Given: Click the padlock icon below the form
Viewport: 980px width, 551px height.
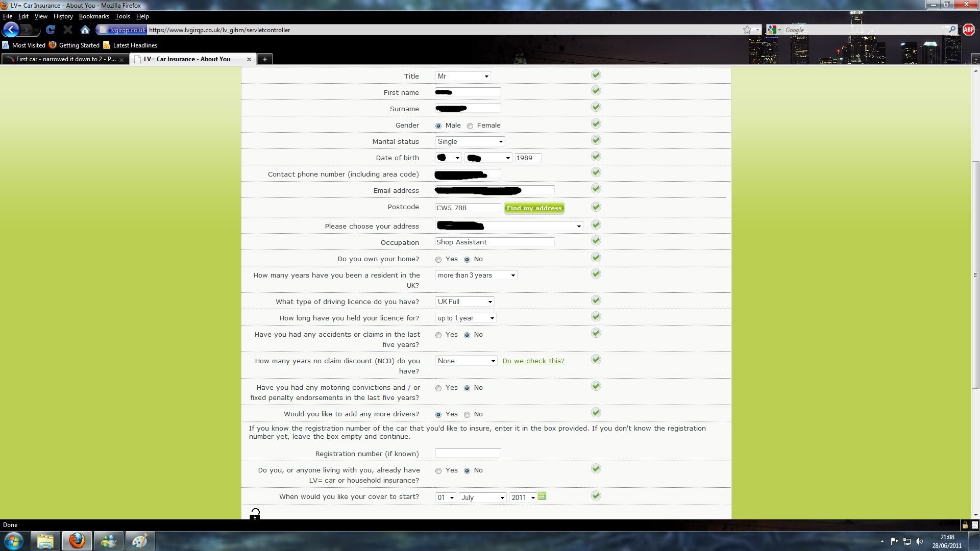Looking at the screenshot, I should [x=255, y=514].
